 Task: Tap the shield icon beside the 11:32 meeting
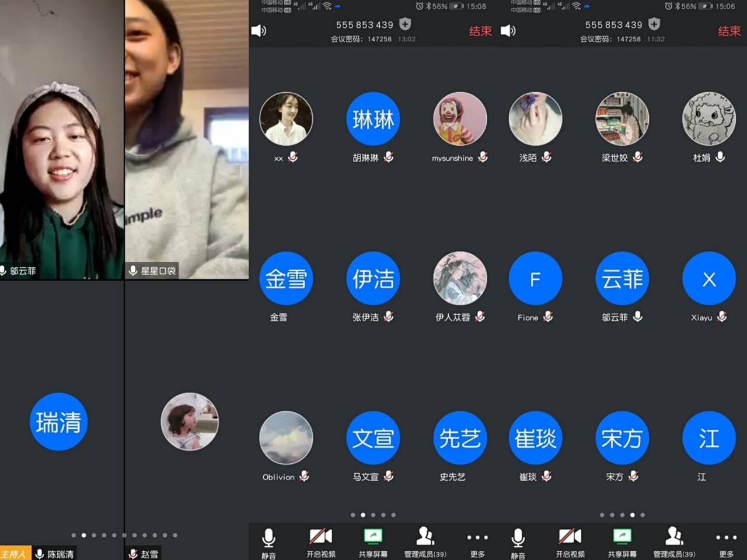click(654, 24)
